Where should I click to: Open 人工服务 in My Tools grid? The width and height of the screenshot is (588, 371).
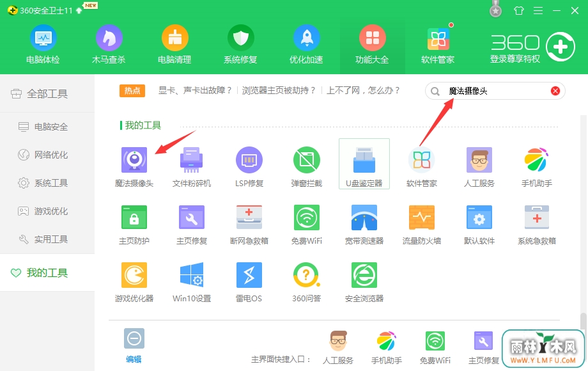pyautogui.click(x=479, y=166)
